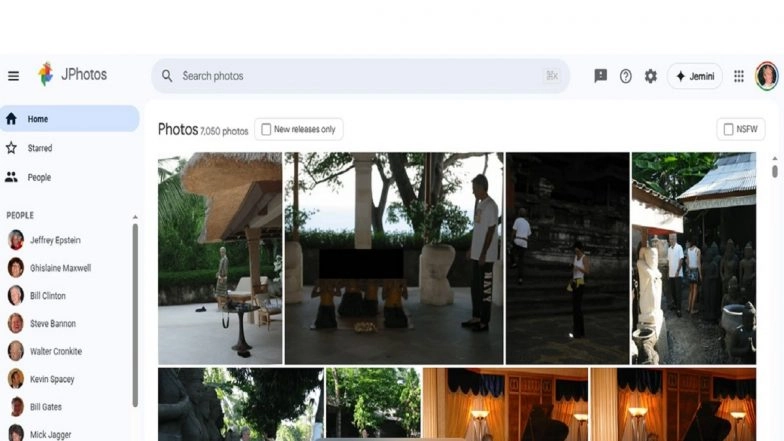The width and height of the screenshot is (784, 441).
Task: Open the hamburger main menu
Action: [x=14, y=76]
